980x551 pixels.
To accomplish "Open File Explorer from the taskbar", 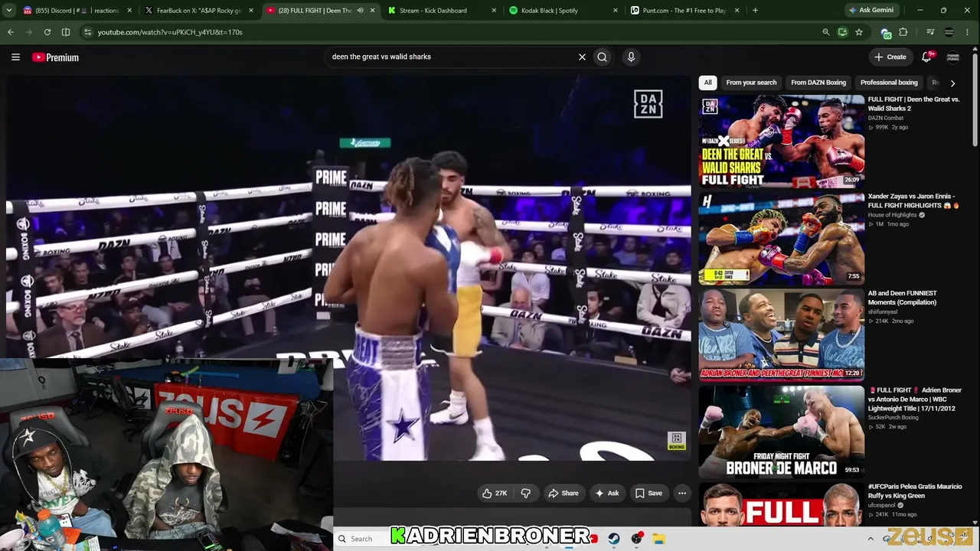I will point(658,539).
